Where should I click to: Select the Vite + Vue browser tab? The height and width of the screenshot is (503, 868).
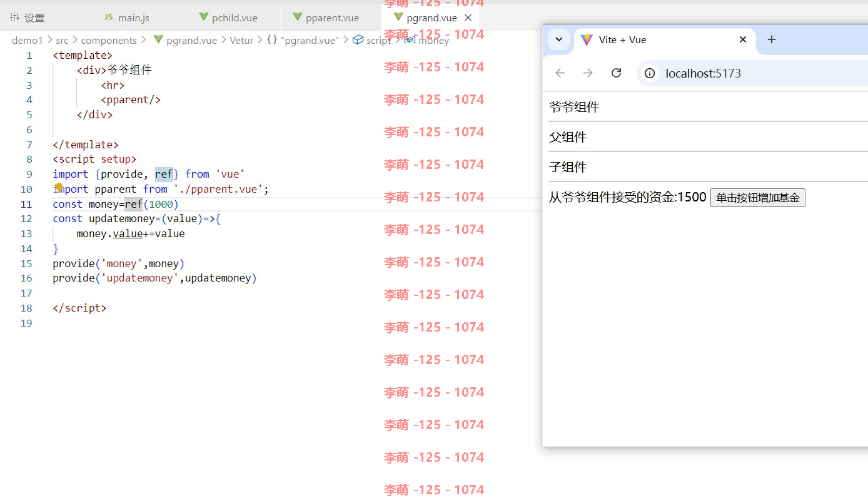tap(664, 39)
